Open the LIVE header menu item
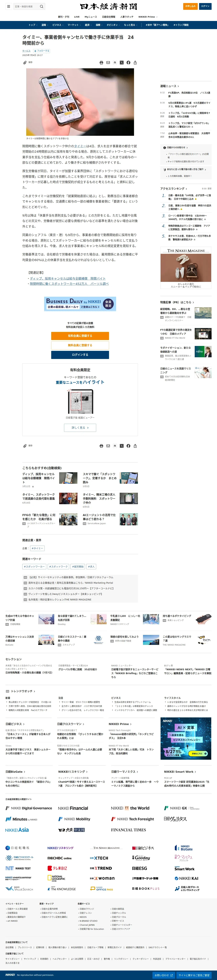217x980 pixels. tap(77, 17)
